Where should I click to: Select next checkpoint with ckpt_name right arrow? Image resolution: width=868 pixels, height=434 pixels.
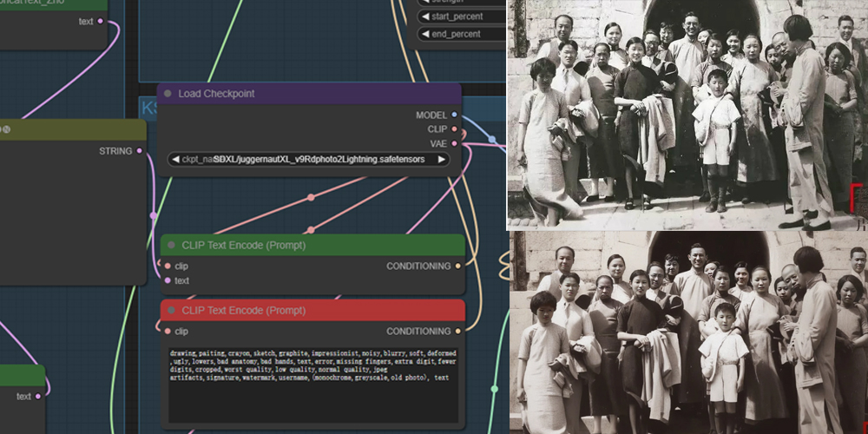(441, 160)
